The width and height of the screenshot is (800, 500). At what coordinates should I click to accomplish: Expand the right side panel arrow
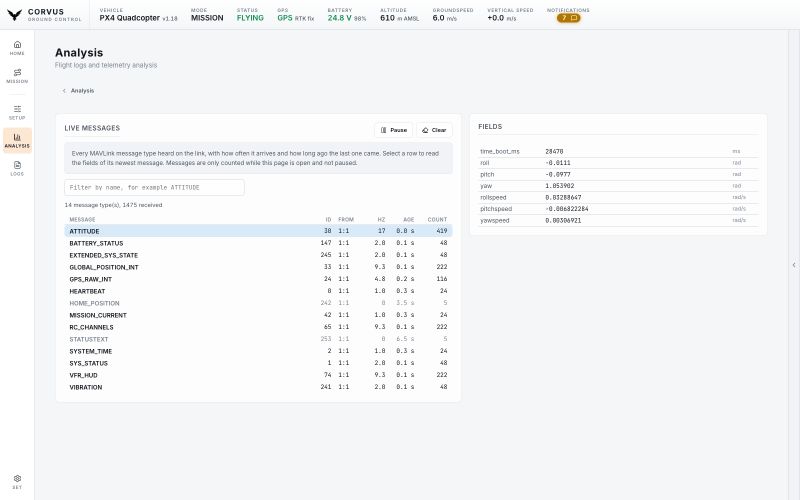point(794,265)
